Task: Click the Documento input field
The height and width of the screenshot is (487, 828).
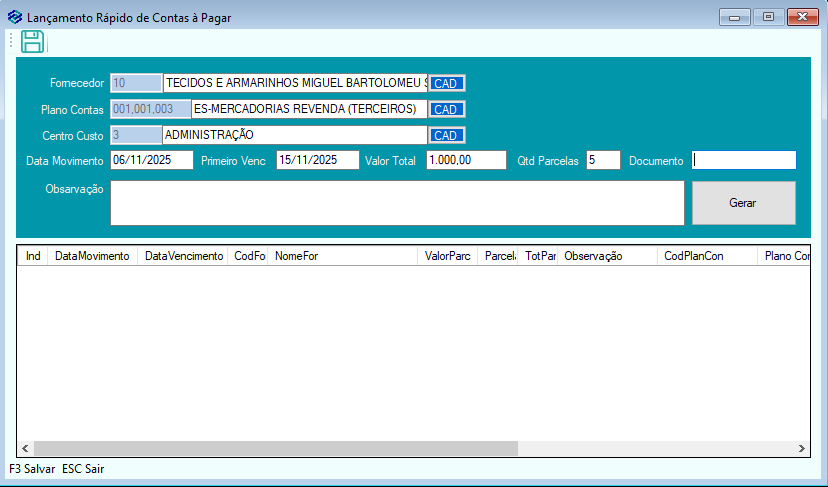Action: 744,161
